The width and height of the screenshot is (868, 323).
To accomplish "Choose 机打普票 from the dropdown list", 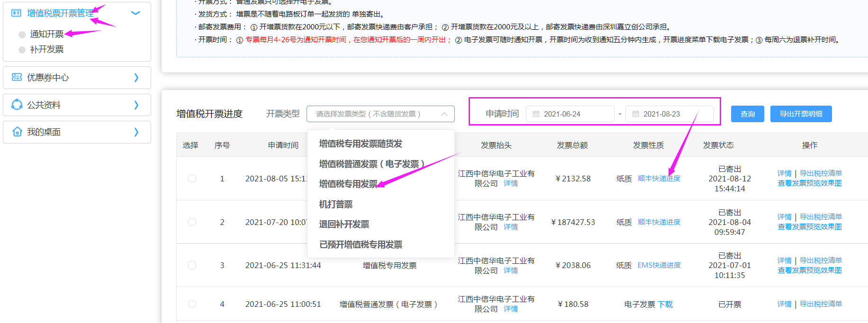I will tap(335, 204).
